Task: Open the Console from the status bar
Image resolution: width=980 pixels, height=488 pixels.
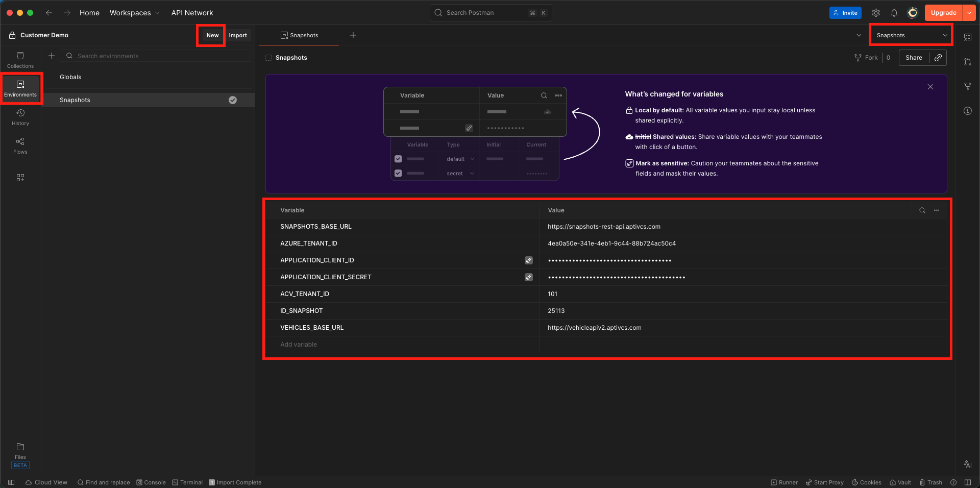Action: [x=151, y=482]
